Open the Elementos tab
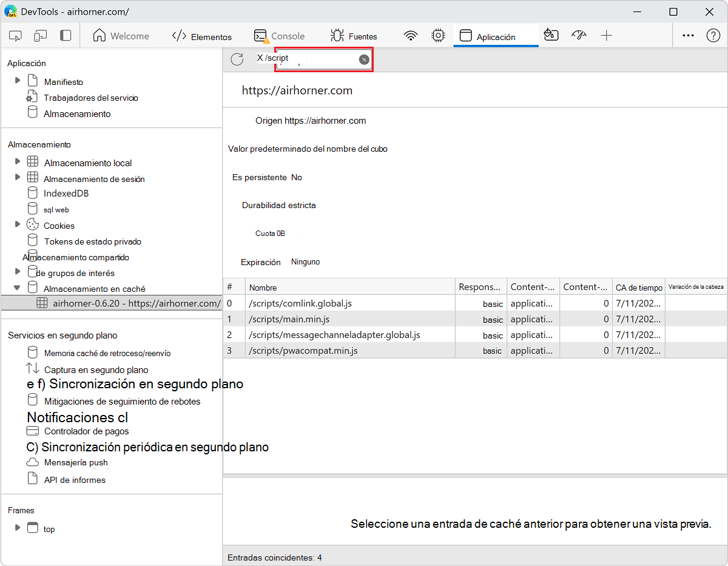 [202, 36]
